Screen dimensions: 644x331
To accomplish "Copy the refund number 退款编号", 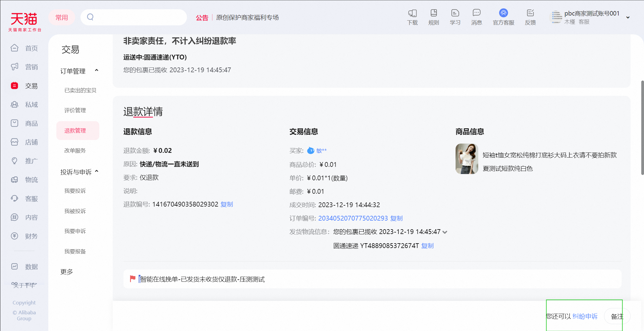I will pyautogui.click(x=227, y=204).
